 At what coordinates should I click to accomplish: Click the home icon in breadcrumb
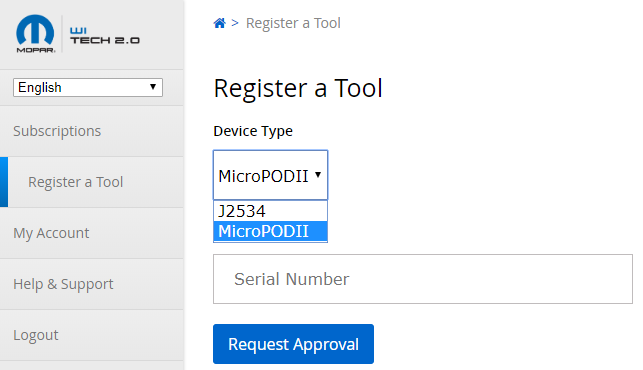coord(219,23)
